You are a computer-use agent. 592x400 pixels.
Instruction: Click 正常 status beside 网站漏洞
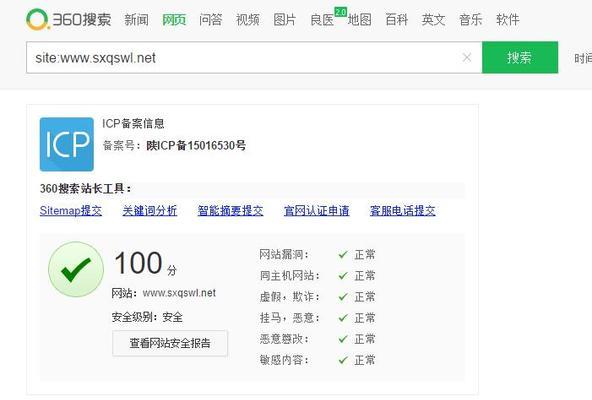(x=364, y=255)
